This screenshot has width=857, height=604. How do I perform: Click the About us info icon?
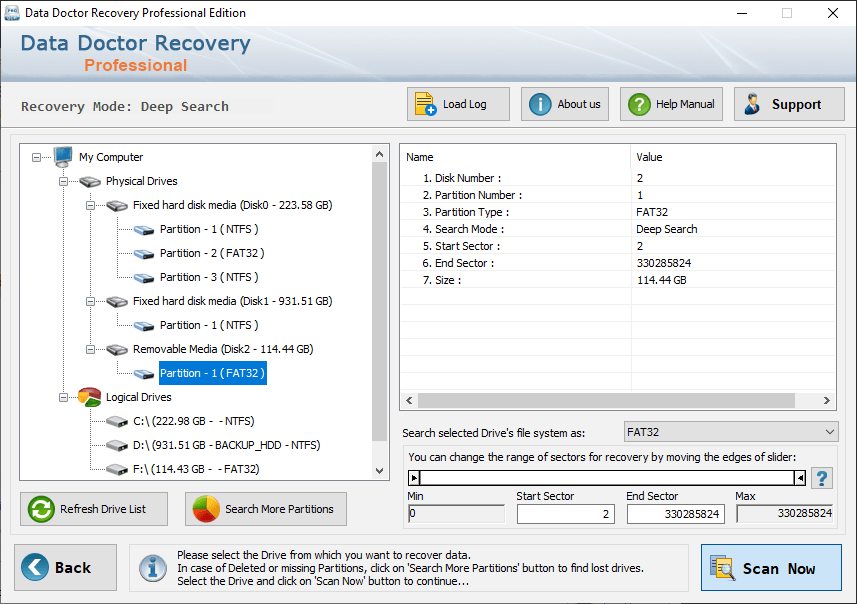(x=540, y=104)
